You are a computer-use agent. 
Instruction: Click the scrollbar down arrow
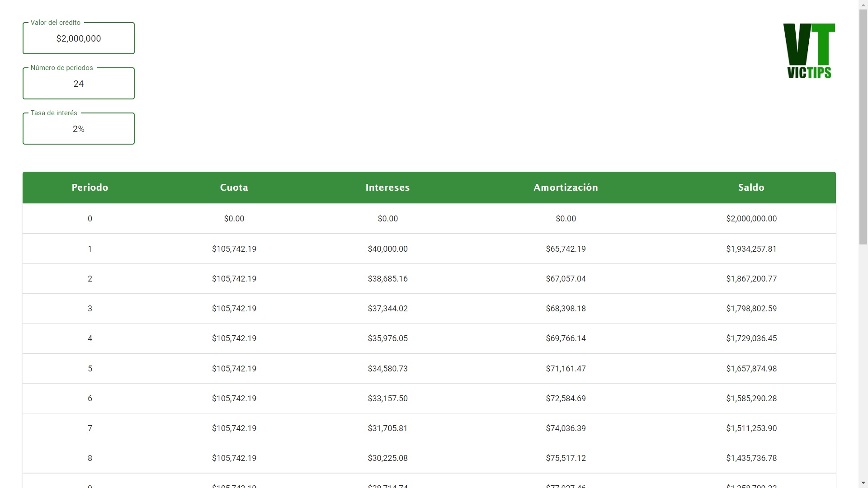click(863, 482)
